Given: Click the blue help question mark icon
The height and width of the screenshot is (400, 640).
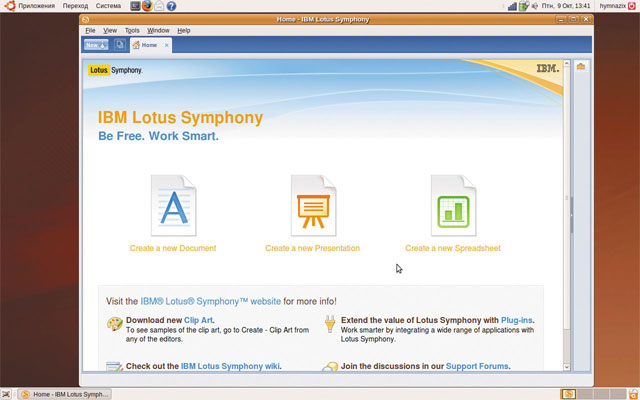Looking at the screenshot, I should [171, 6].
